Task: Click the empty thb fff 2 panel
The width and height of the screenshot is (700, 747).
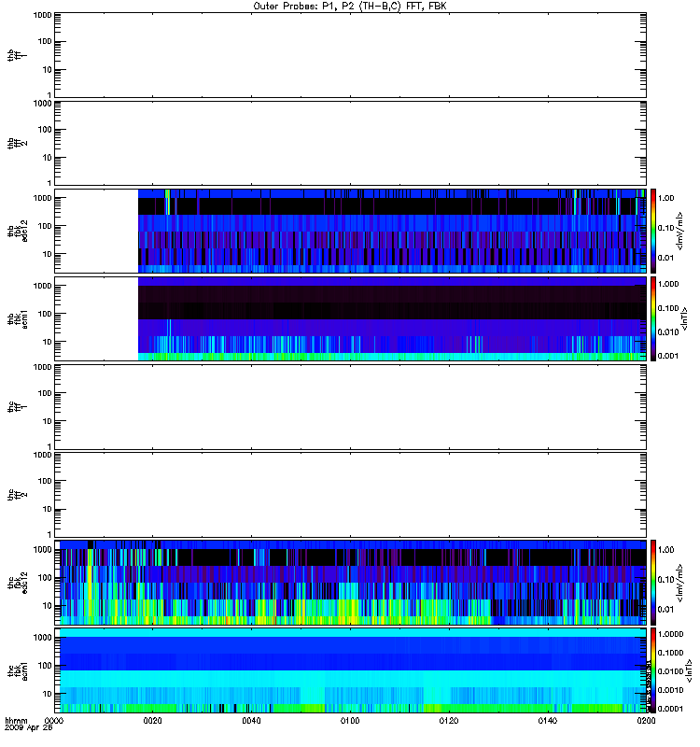Action: (351, 143)
